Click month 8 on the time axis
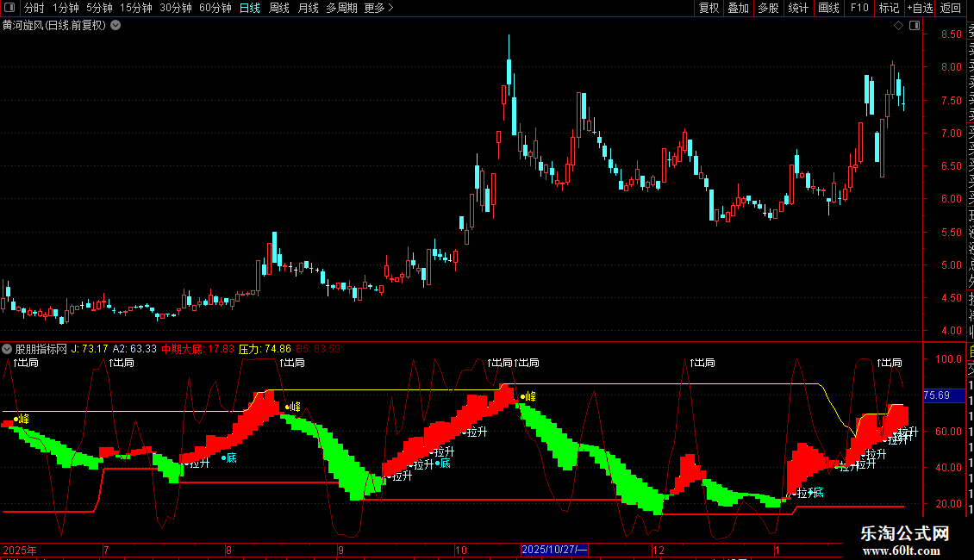 [x=228, y=550]
